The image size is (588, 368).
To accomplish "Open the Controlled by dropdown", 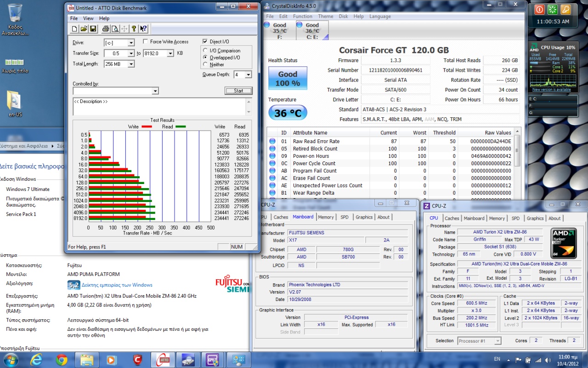I will [155, 91].
